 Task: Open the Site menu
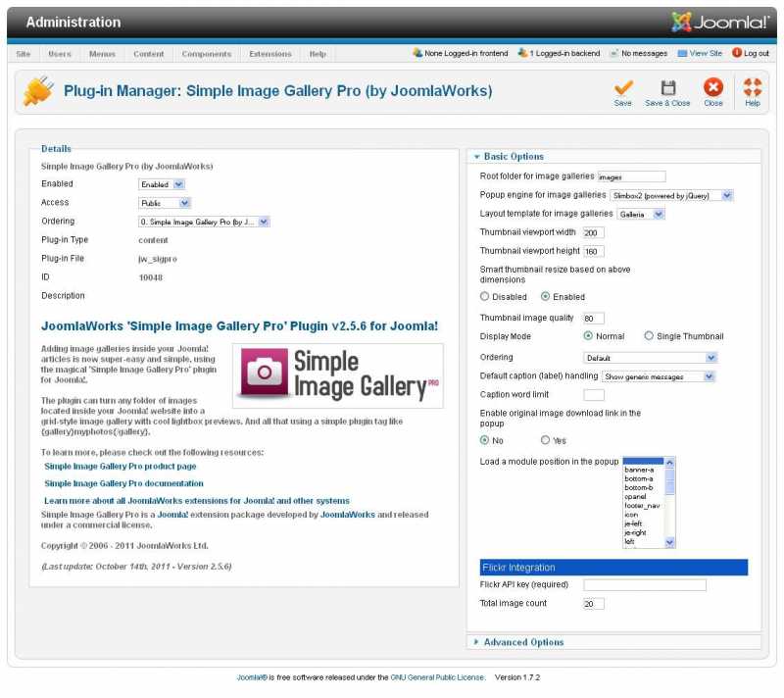[x=23, y=54]
